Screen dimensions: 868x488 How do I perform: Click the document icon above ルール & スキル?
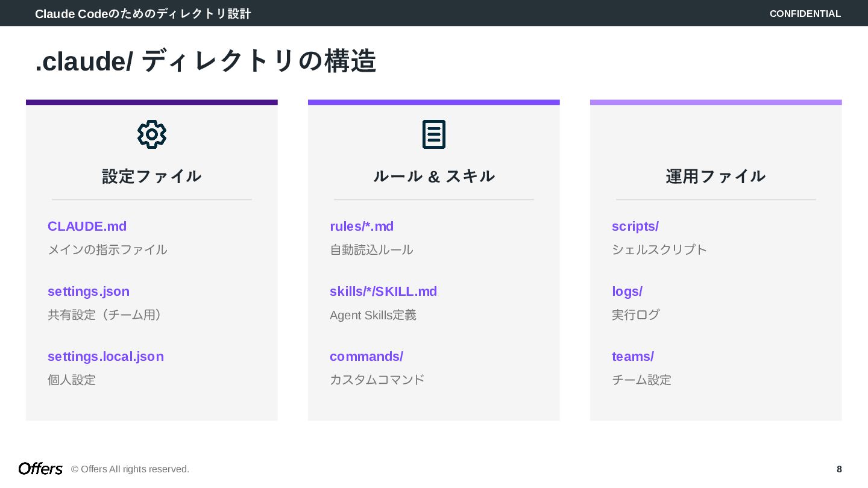[434, 134]
